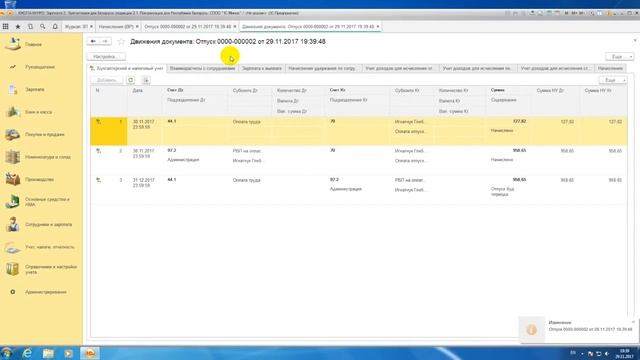Viewport: 640px width, 360px height.
Task: Click the Счет Дт column header
Action: coord(175,90)
